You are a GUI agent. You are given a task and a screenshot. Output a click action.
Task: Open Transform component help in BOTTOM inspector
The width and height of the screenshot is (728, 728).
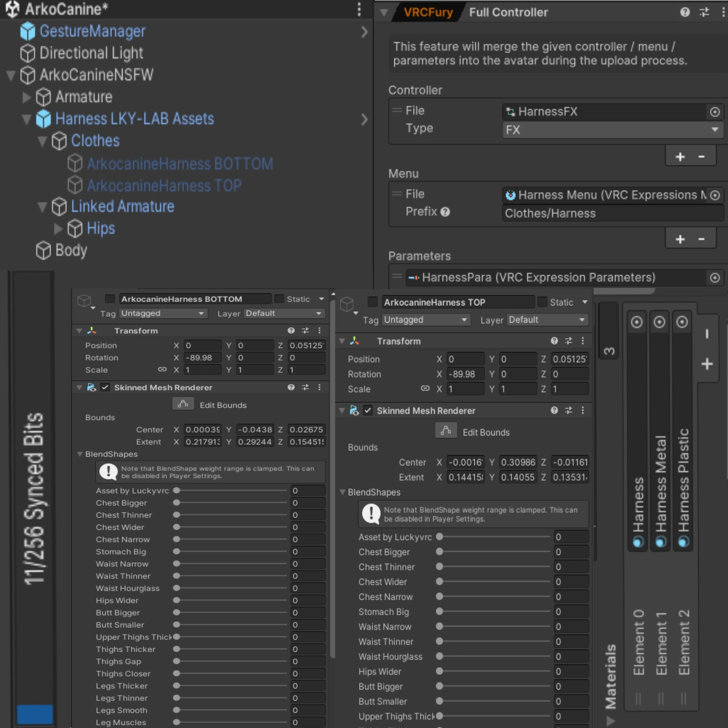pyautogui.click(x=291, y=331)
